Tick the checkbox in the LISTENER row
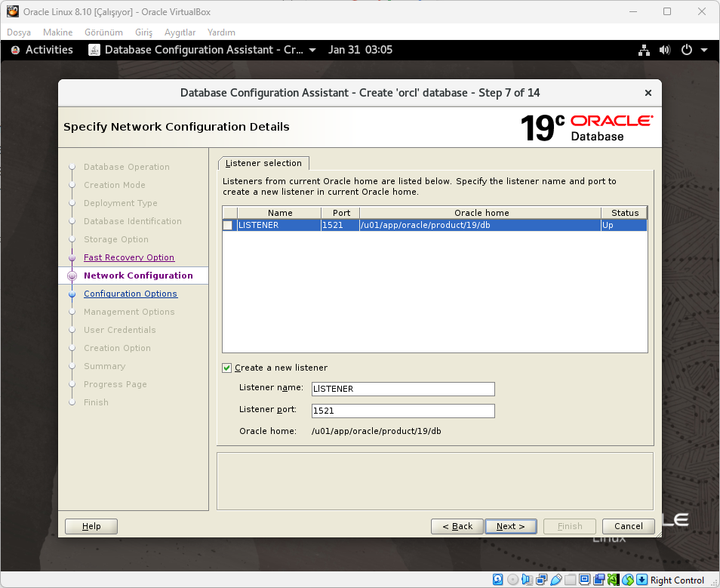This screenshot has width=720, height=588. pyautogui.click(x=228, y=225)
